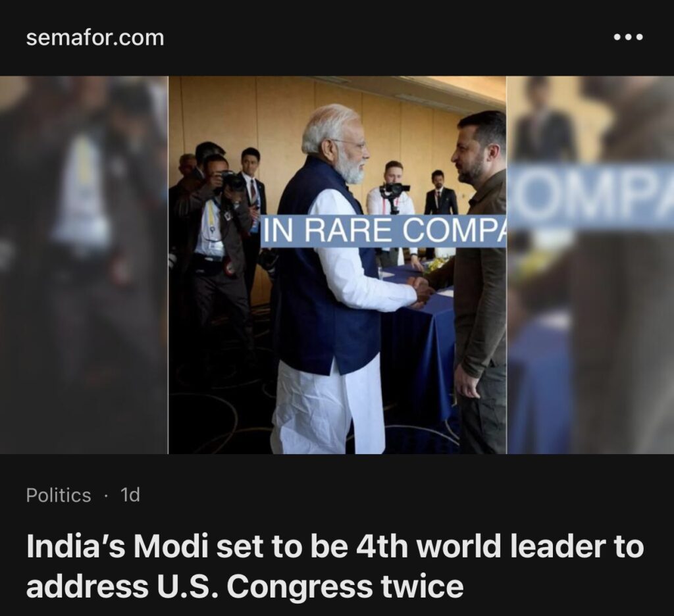
Task: Click the 'address U.S. Congress twice' headline line
Action: click(245, 586)
